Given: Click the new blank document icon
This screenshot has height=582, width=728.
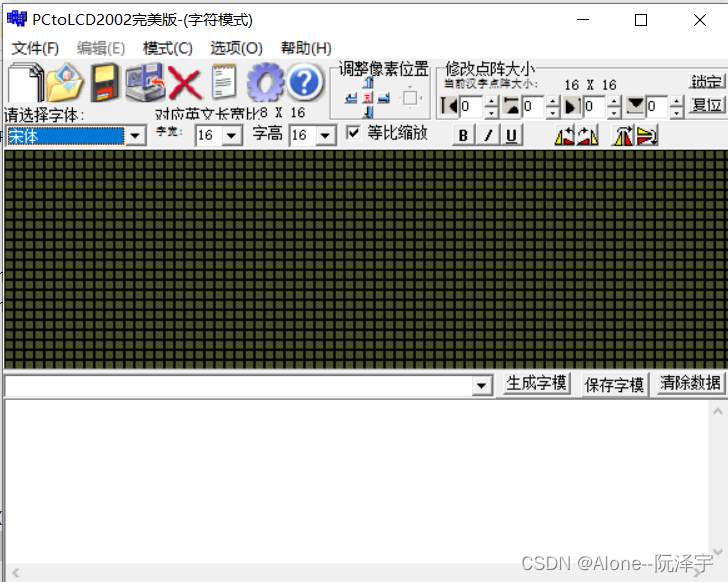Looking at the screenshot, I should click(x=26, y=83).
